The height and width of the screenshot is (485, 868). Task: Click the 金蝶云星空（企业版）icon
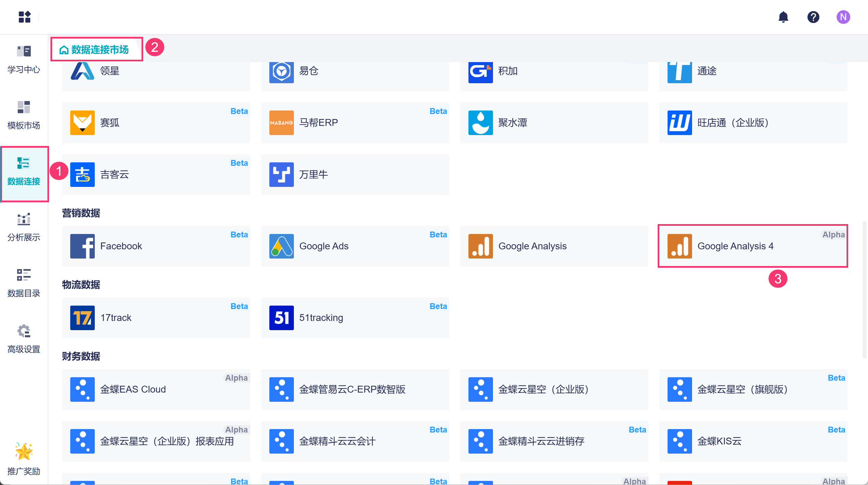[481, 390]
